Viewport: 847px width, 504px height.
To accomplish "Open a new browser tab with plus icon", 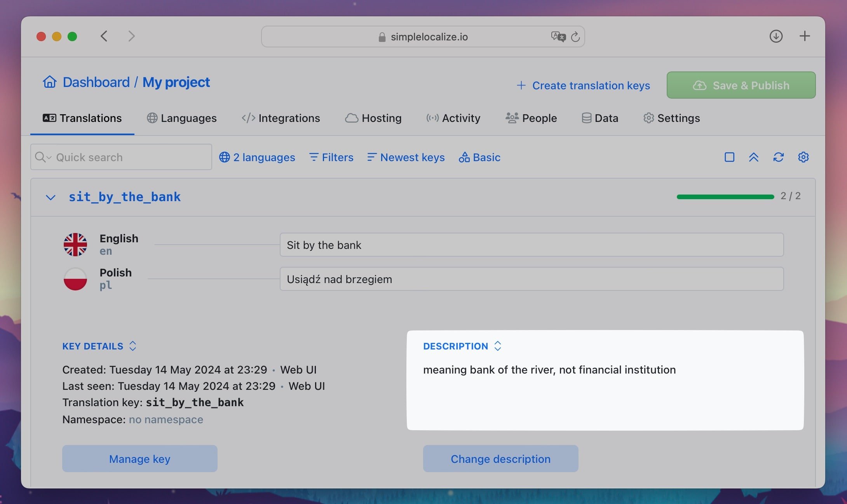I will click(805, 36).
